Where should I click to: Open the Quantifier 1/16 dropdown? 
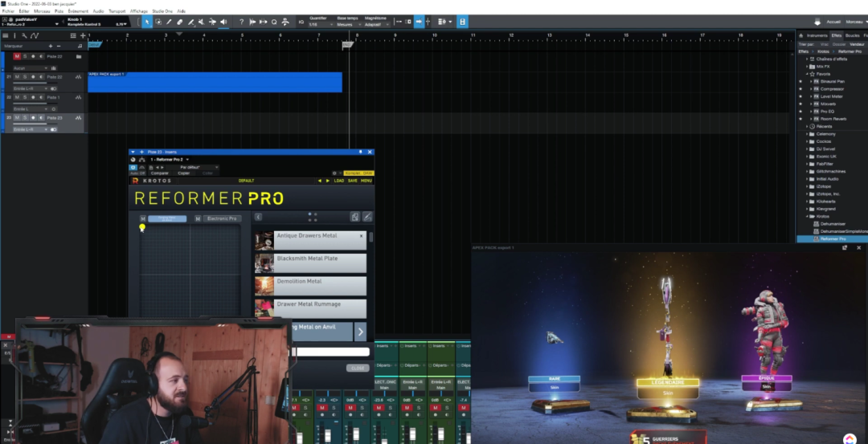tap(321, 24)
